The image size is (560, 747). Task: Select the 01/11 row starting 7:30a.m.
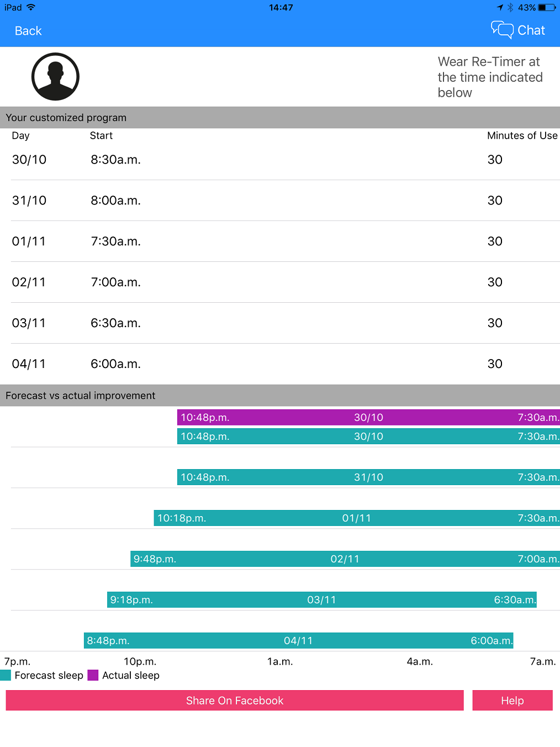click(286, 241)
